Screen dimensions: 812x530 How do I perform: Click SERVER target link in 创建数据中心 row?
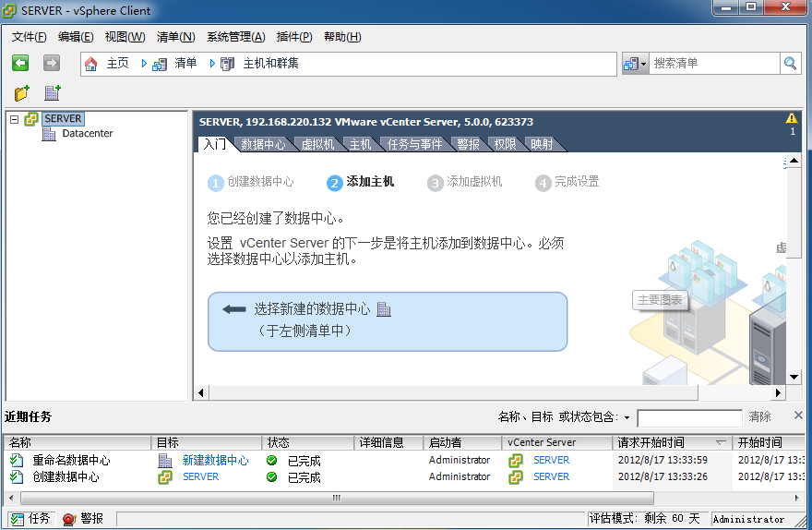200,476
